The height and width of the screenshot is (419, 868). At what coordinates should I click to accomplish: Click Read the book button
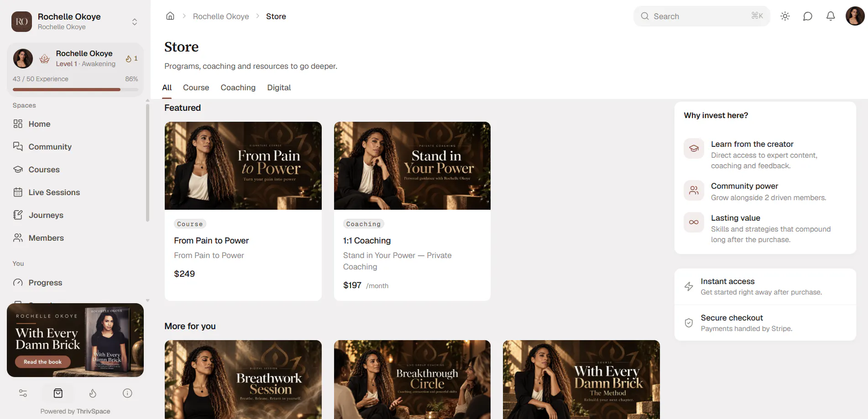pyautogui.click(x=43, y=362)
